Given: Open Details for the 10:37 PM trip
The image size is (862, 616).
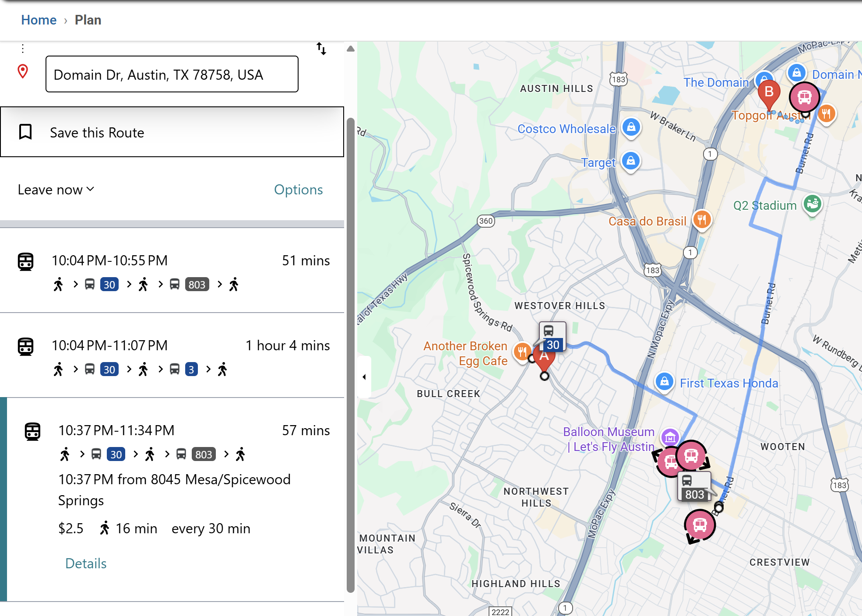Looking at the screenshot, I should pos(86,563).
